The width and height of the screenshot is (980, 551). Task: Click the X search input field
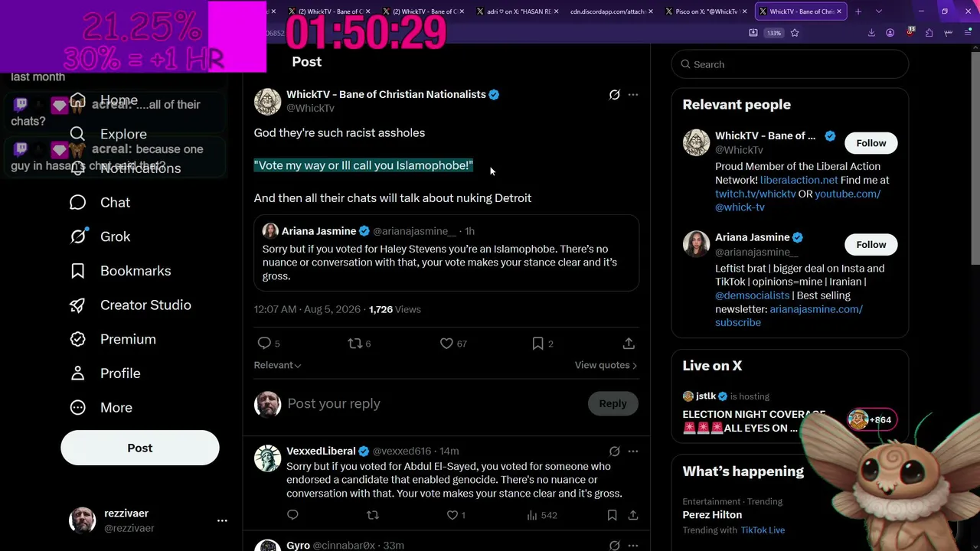pos(790,64)
